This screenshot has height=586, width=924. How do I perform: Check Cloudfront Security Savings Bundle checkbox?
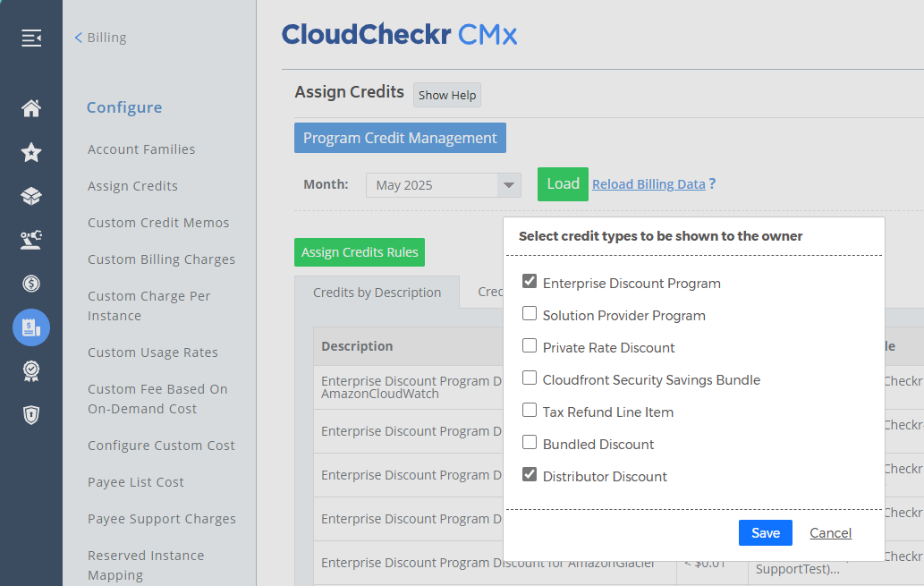(x=530, y=378)
